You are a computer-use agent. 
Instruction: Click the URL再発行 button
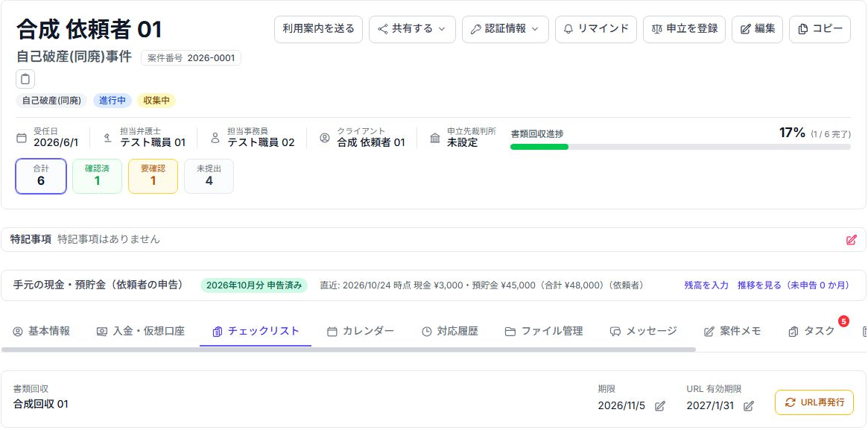(814, 402)
